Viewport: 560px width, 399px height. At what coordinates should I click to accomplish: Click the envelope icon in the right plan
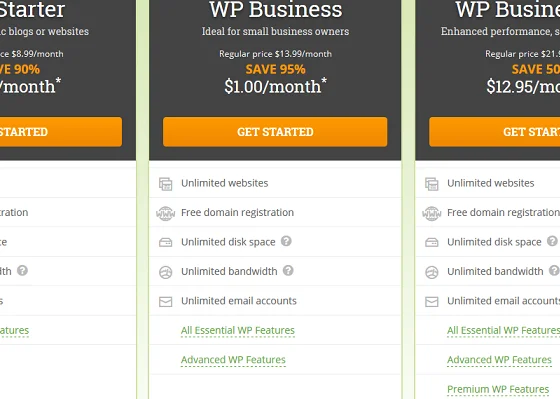tap(431, 301)
